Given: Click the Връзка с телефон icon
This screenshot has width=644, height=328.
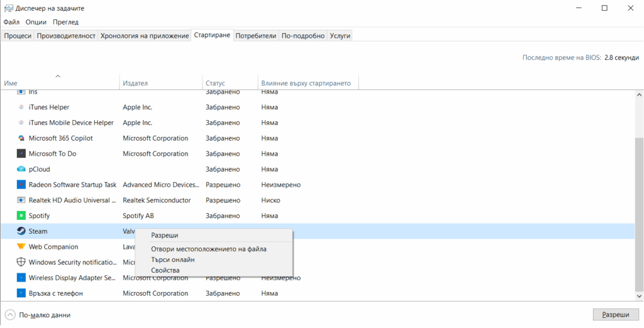Looking at the screenshot, I should click(21, 293).
